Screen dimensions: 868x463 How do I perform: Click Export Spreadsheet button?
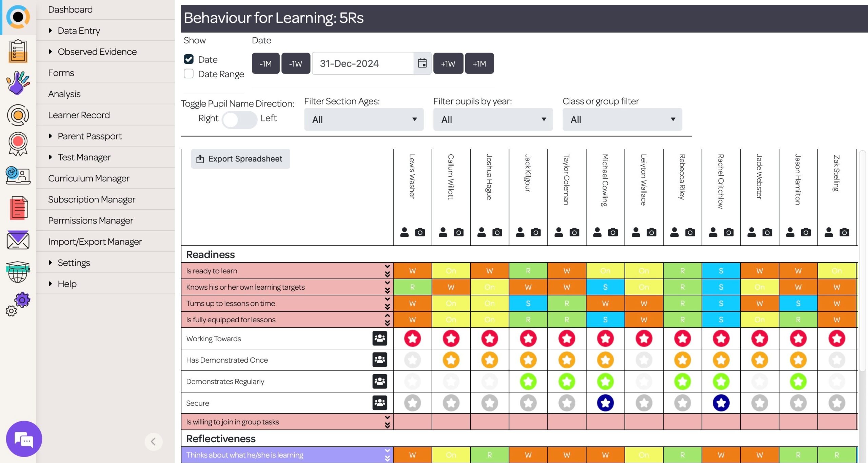pyautogui.click(x=240, y=159)
